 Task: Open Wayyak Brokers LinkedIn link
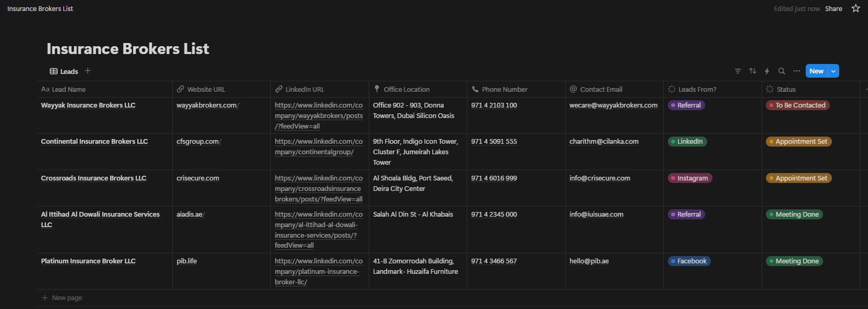318,115
